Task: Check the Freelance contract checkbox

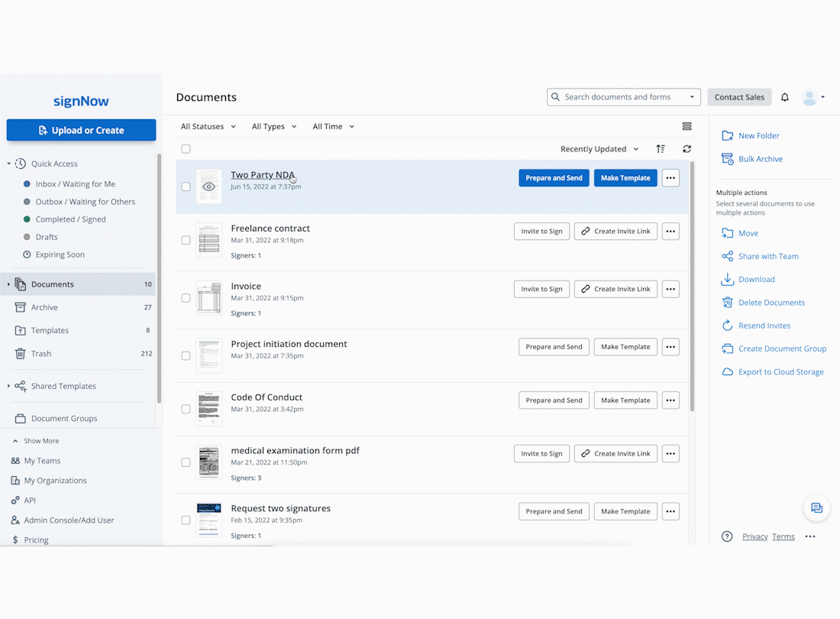Action: pos(186,240)
